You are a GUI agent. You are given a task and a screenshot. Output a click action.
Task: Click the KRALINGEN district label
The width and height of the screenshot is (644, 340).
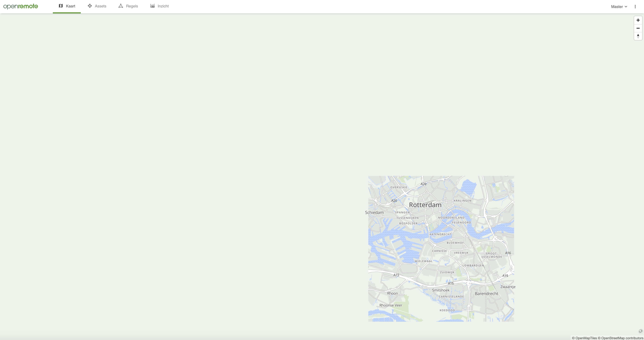(x=462, y=201)
